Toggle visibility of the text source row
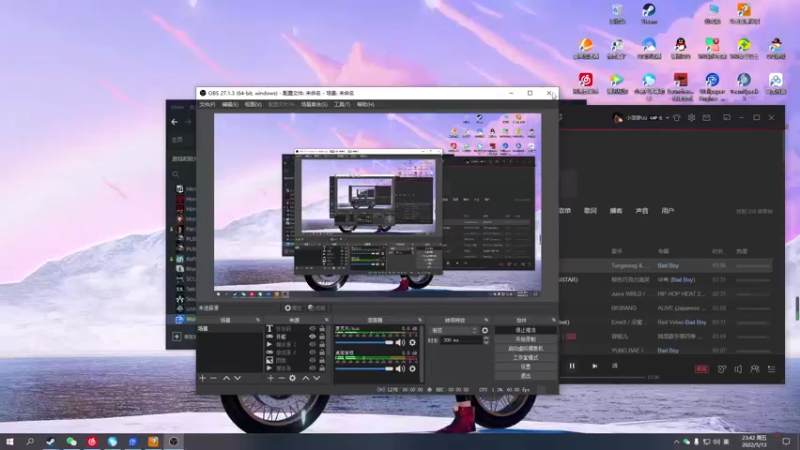800x450 pixels. (312, 329)
